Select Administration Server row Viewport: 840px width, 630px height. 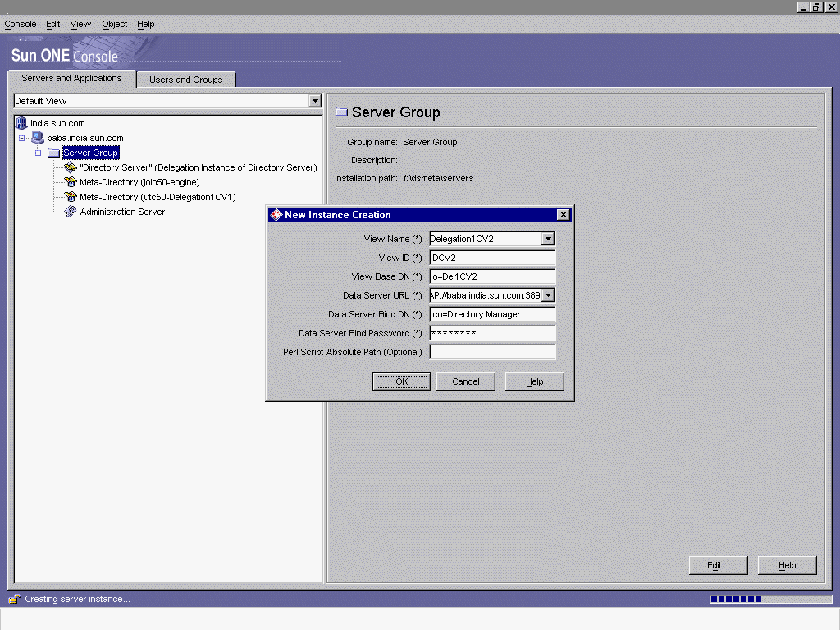tap(122, 212)
